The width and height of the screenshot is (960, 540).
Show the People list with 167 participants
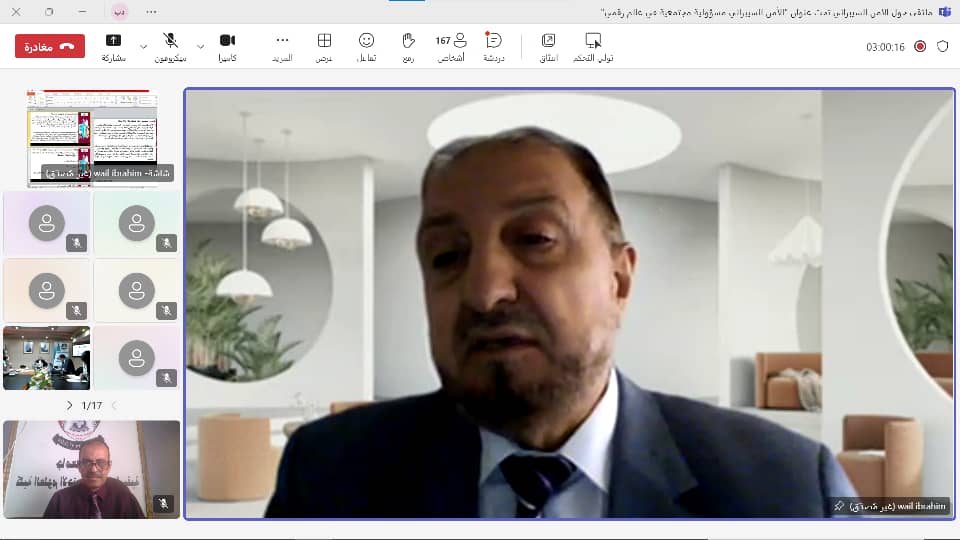[451, 46]
